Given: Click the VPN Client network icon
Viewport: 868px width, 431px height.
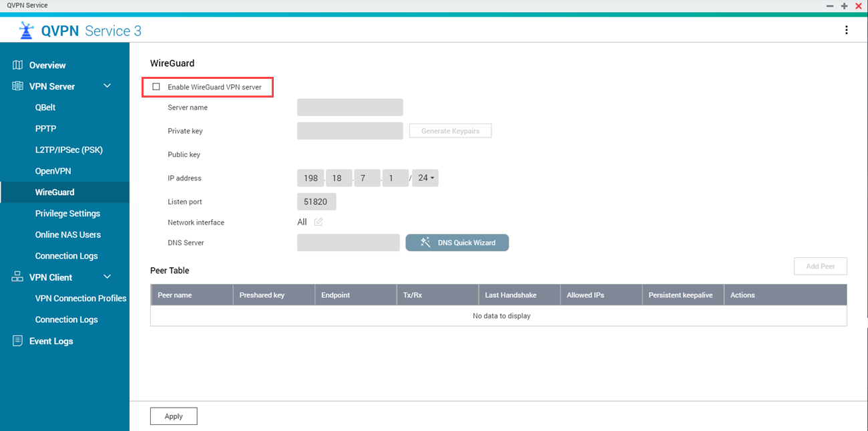Looking at the screenshot, I should click(18, 277).
